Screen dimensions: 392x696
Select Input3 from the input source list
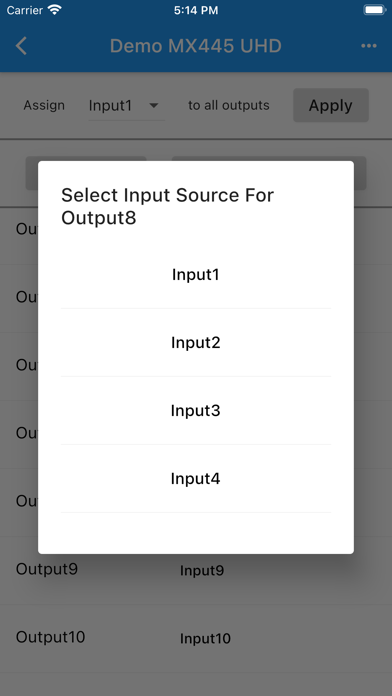[x=196, y=411]
